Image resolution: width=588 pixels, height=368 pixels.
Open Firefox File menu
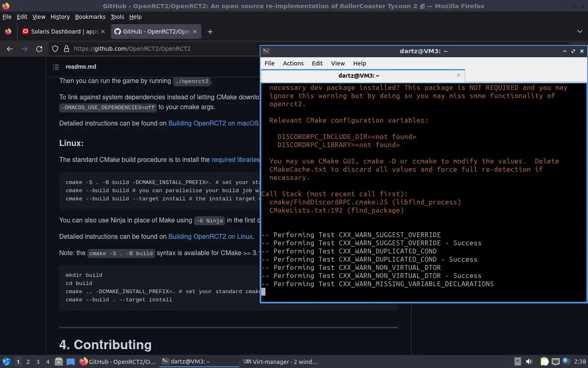(x=7, y=17)
